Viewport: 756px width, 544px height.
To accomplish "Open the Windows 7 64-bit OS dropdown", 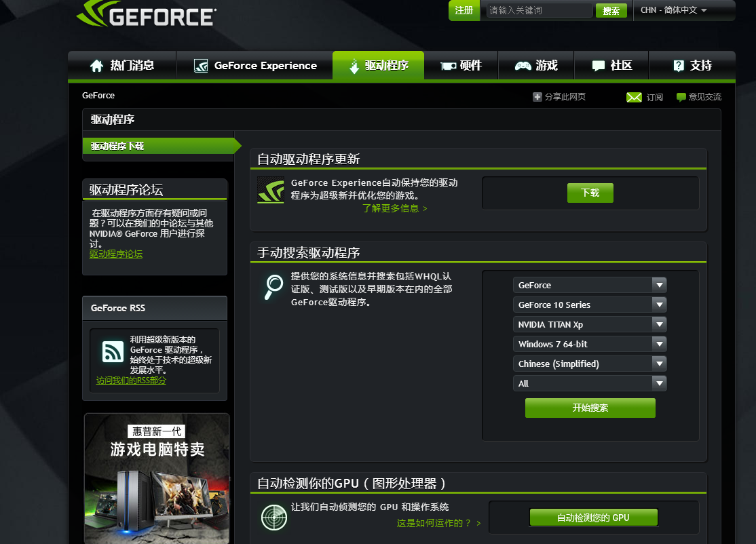I will pos(590,344).
